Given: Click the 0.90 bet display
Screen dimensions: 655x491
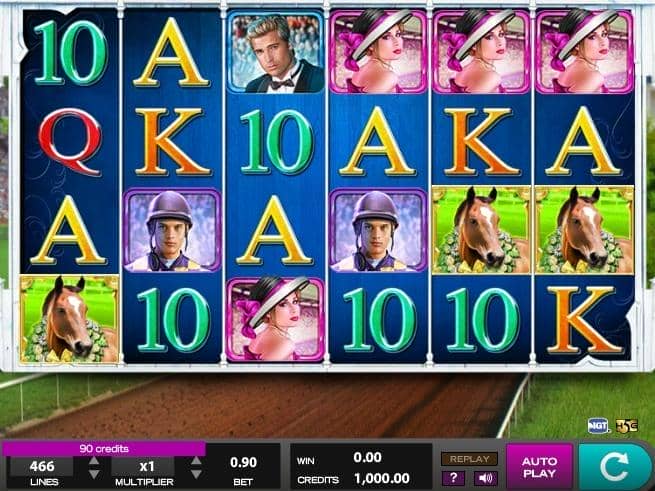Looking at the screenshot, I should 243,463.
